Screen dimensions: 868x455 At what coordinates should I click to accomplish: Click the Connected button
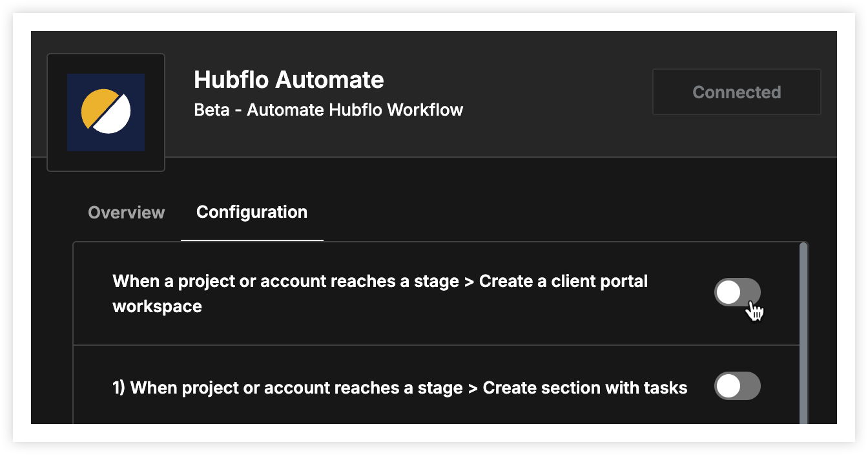(737, 92)
